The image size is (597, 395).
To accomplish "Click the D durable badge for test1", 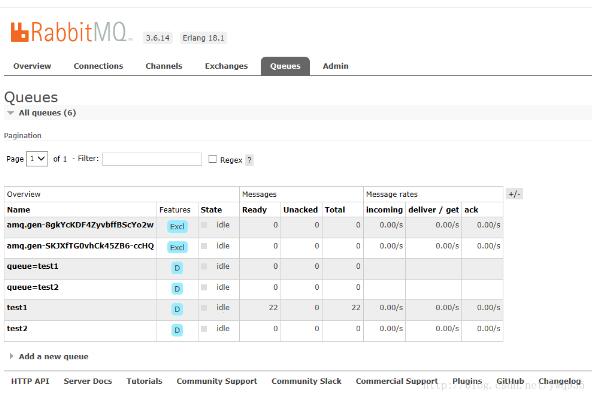I will click(177, 309).
